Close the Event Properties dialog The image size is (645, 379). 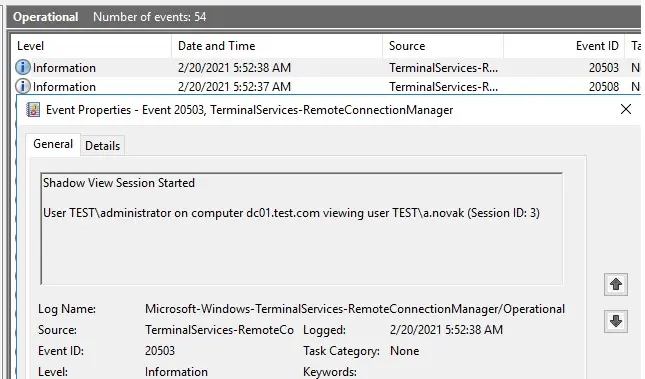click(x=626, y=109)
